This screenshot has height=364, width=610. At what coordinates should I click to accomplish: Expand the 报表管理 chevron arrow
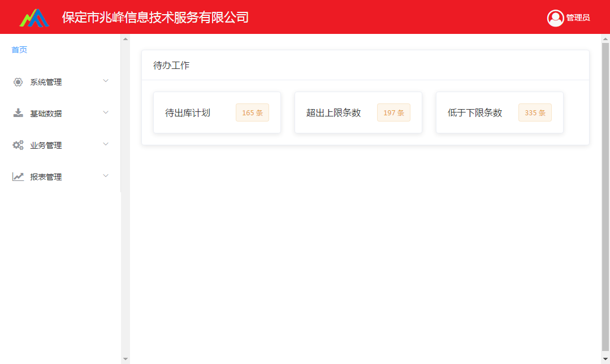coord(106,176)
